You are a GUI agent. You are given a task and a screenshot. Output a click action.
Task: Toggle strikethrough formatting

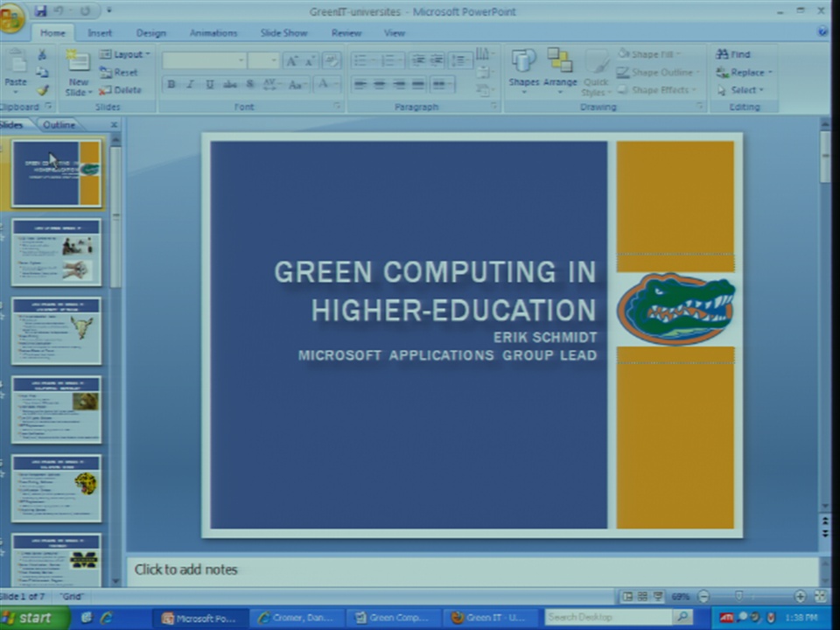[x=230, y=84]
